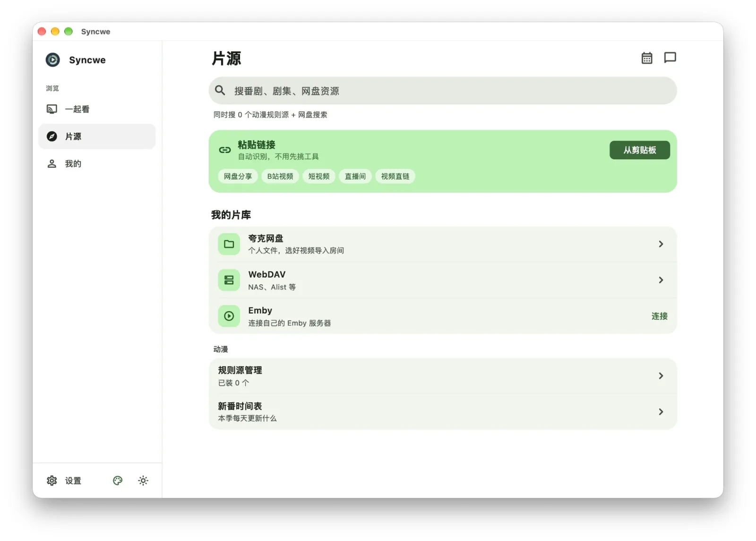Select the 短视频 chip
This screenshot has height=541, width=756.
319,176
